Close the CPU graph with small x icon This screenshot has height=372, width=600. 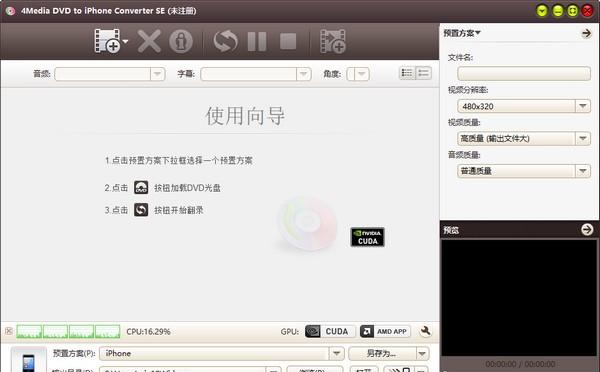tap(9, 331)
